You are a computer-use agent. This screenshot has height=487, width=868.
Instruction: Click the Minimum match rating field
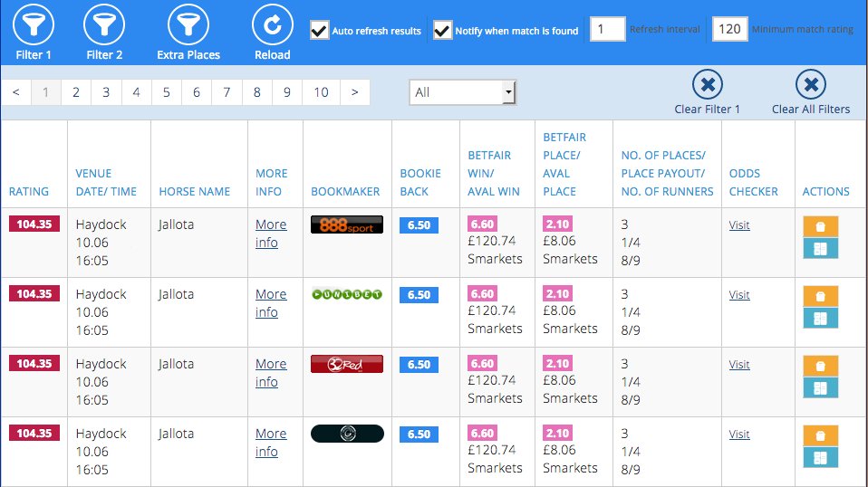(x=728, y=29)
